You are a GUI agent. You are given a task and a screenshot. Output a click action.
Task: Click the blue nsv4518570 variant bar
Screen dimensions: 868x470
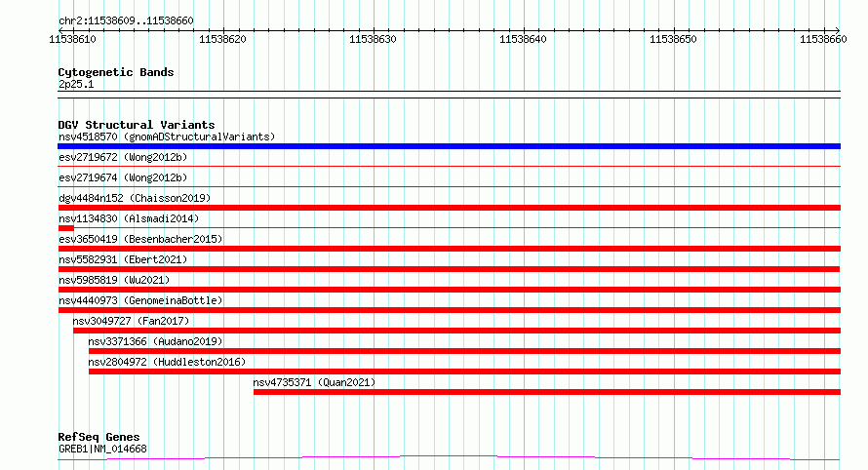click(449, 146)
